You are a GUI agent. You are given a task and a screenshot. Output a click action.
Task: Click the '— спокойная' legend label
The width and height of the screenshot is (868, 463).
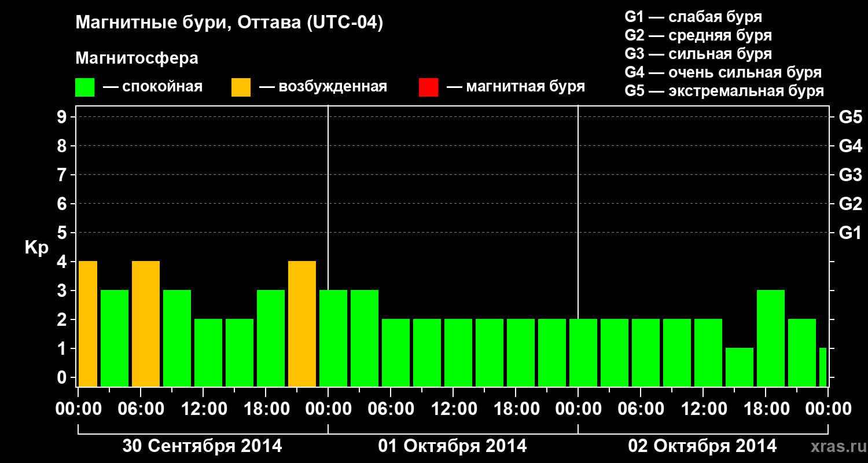(153, 87)
